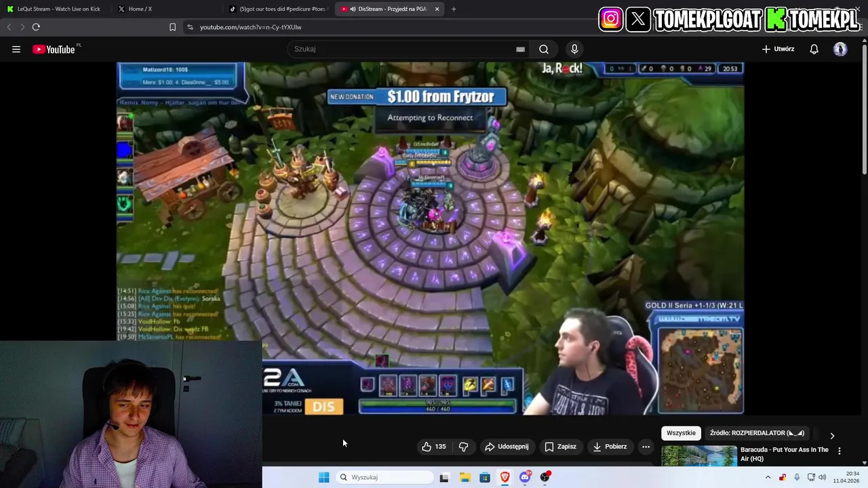Viewport: 868px width, 488px height.
Task: Open YouTube notifications bell
Action: (814, 49)
